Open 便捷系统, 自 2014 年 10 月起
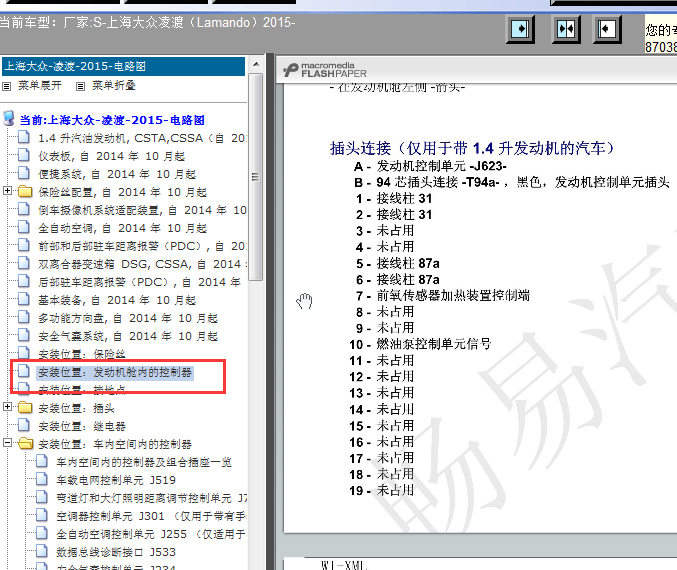The height and width of the screenshot is (570, 677). 117,174
